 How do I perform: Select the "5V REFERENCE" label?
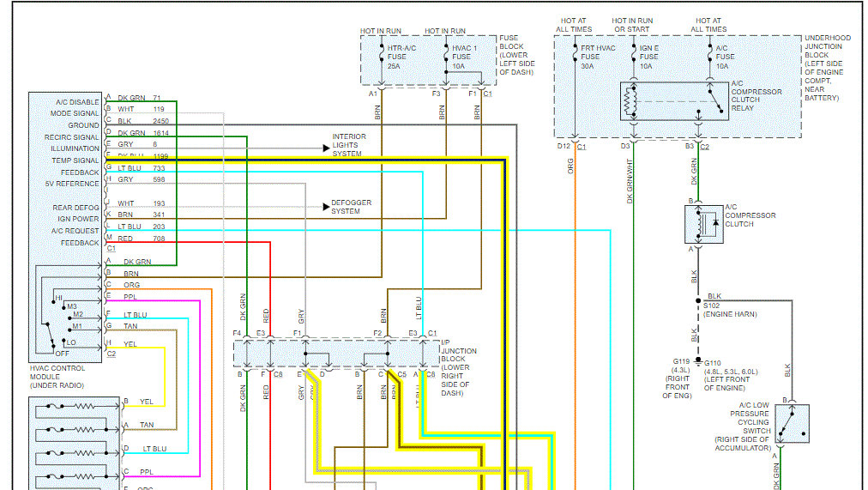pyautogui.click(x=72, y=184)
